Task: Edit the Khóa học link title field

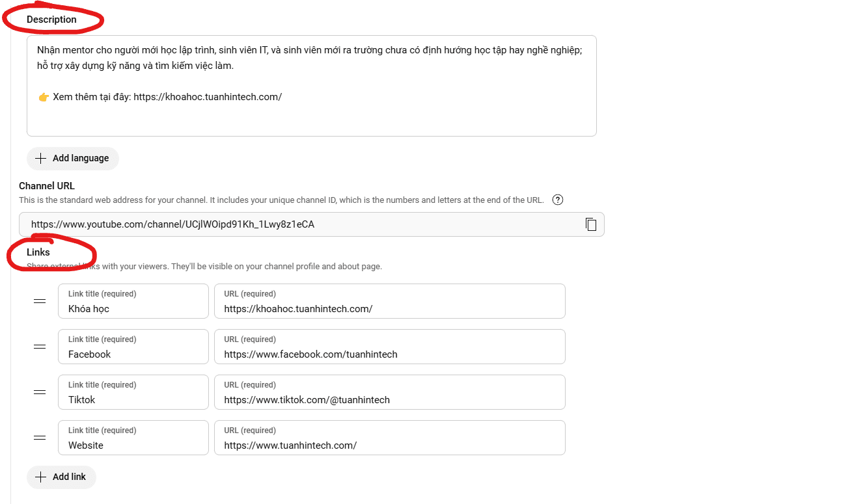Action: pos(133,308)
